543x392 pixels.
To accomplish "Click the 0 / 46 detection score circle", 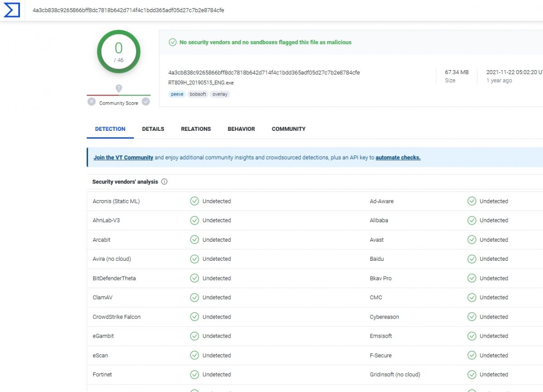I will (119, 52).
